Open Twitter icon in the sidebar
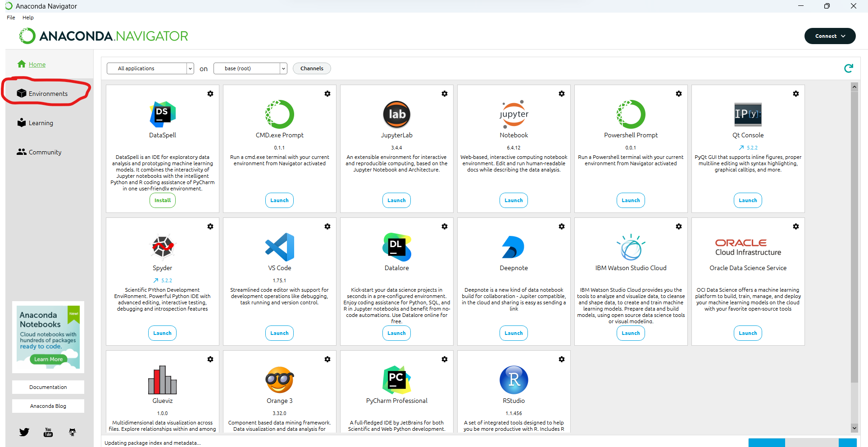Image resolution: width=868 pixels, height=447 pixels. click(x=24, y=432)
